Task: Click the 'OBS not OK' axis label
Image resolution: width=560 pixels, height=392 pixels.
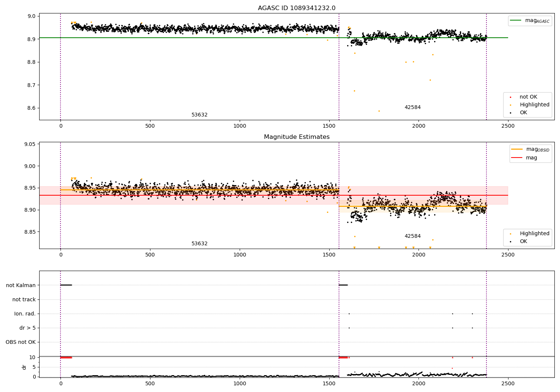Action: point(21,342)
